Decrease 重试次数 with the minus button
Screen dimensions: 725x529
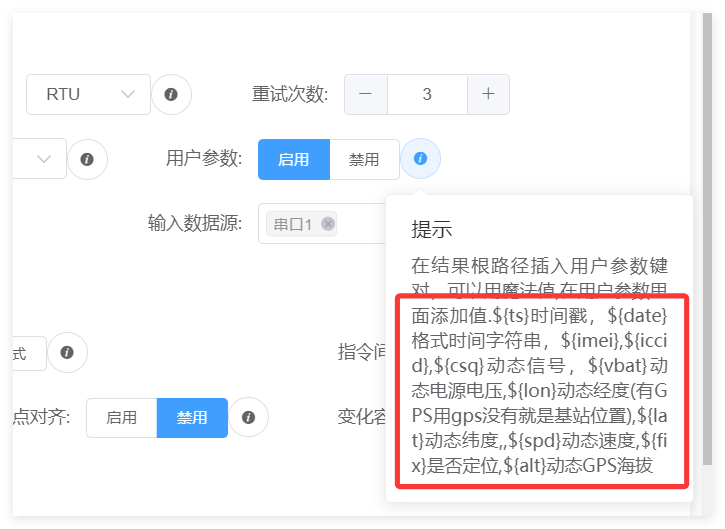coord(366,94)
